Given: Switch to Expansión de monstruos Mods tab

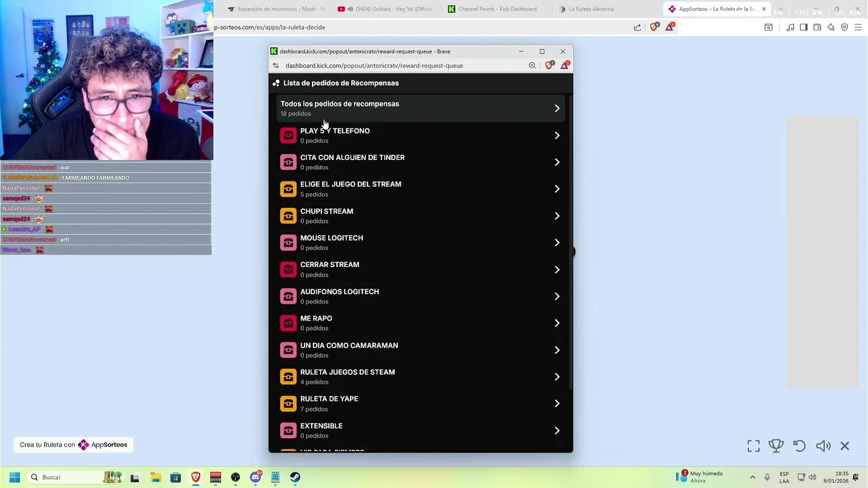Looking at the screenshot, I should [276, 9].
